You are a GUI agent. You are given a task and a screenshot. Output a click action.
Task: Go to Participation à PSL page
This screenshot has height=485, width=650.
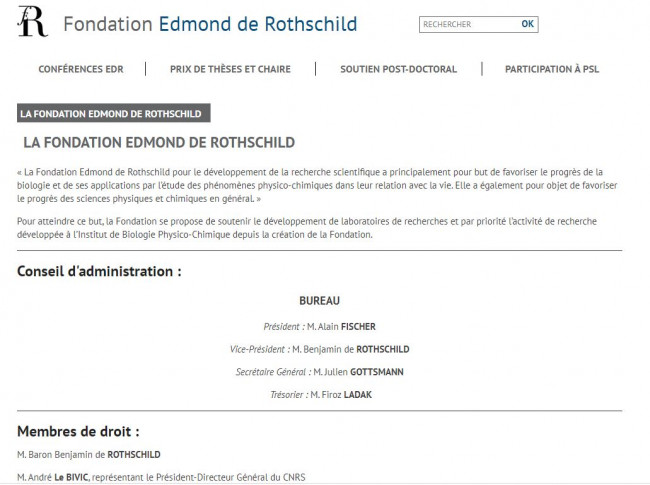tap(552, 69)
